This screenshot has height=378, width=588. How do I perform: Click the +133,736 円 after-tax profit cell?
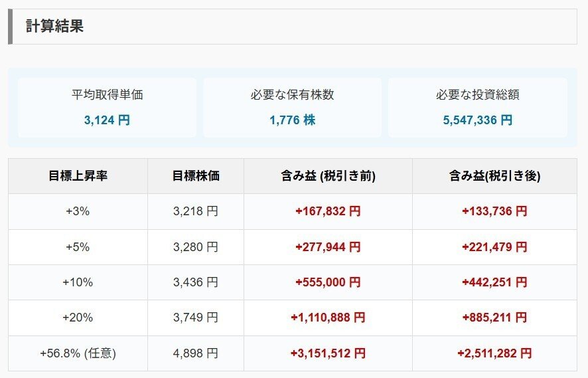(494, 211)
